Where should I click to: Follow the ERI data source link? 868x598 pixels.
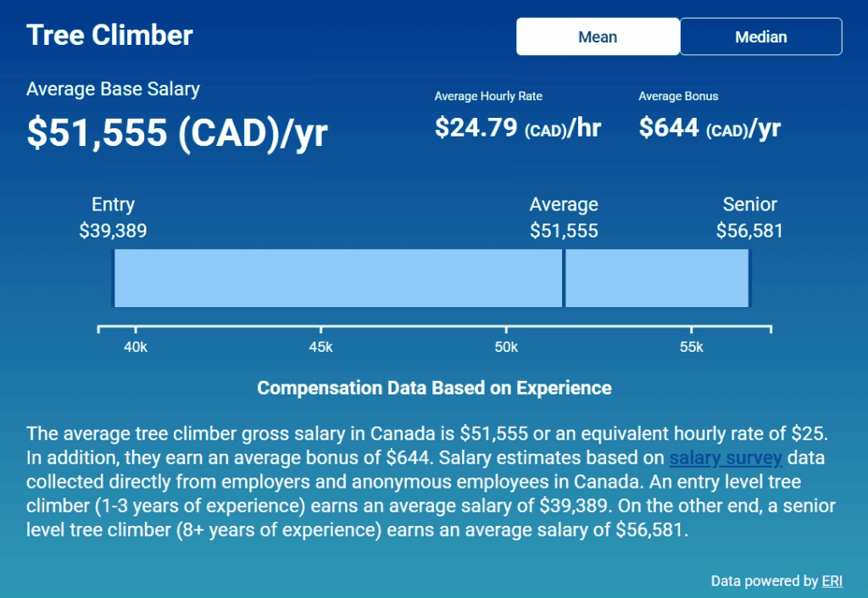tap(832, 581)
